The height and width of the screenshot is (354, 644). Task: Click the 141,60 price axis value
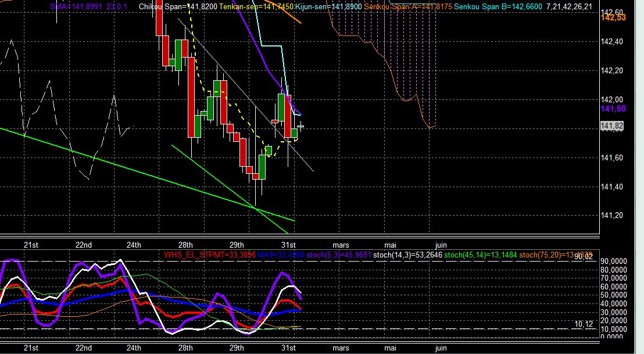611,158
